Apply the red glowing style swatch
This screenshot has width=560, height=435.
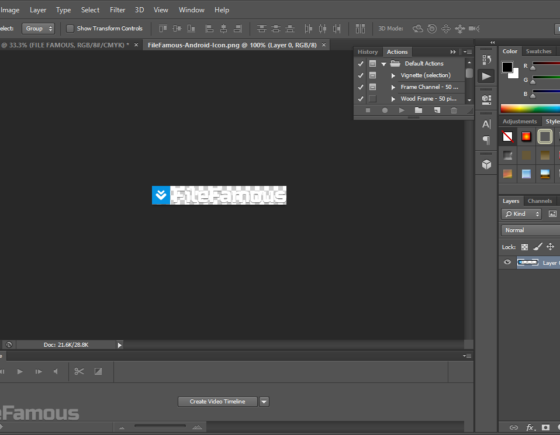526,136
